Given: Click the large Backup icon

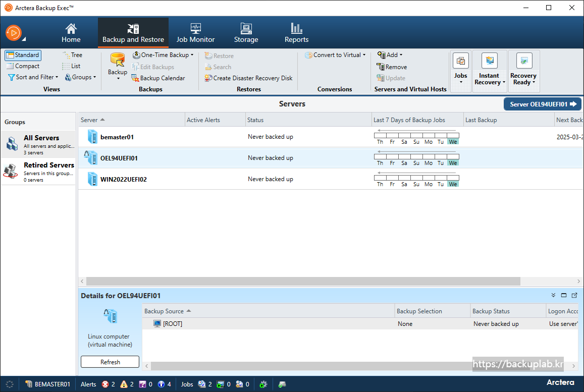Looking at the screenshot, I should [117, 60].
